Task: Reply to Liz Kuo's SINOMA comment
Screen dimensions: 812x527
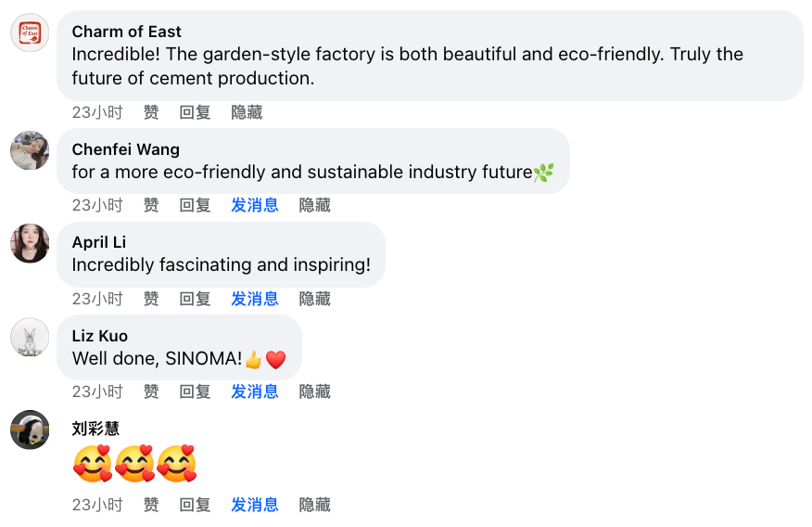Action: pos(195,392)
